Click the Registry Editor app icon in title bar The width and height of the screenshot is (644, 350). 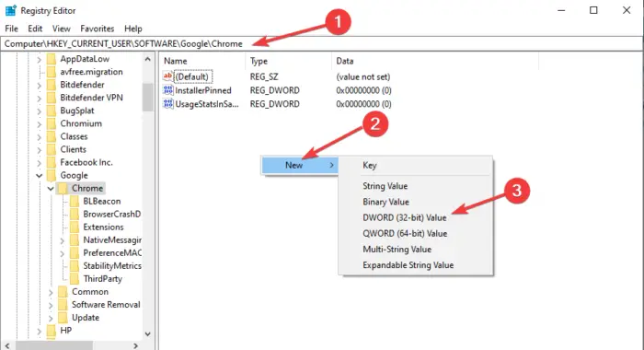(x=10, y=10)
